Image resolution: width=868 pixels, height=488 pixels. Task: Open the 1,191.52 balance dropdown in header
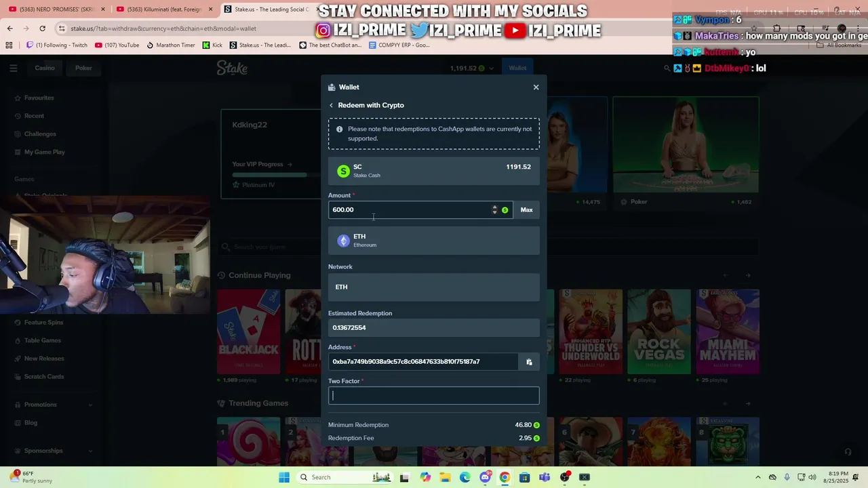[471, 68]
